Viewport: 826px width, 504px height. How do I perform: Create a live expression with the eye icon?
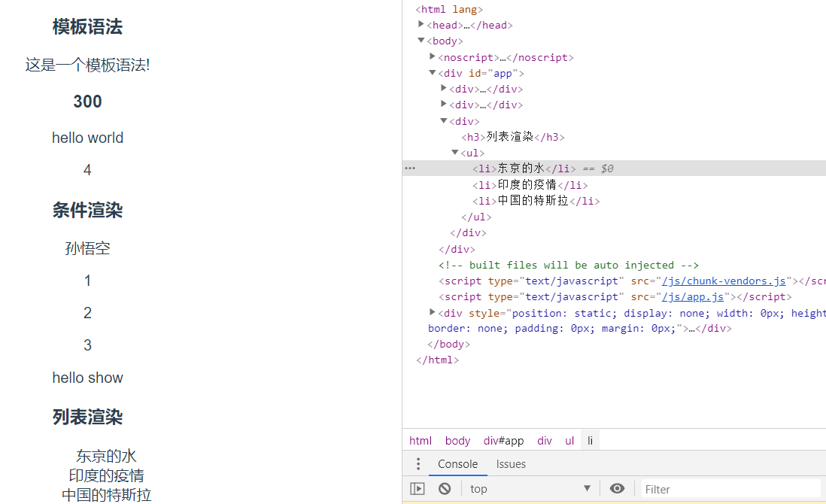point(617,489)
